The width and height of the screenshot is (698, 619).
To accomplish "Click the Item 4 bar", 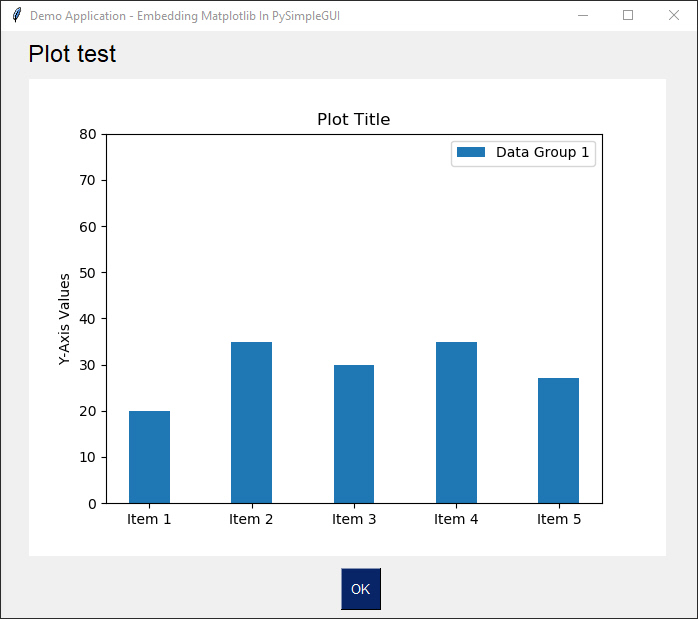I will pos(456,422).
